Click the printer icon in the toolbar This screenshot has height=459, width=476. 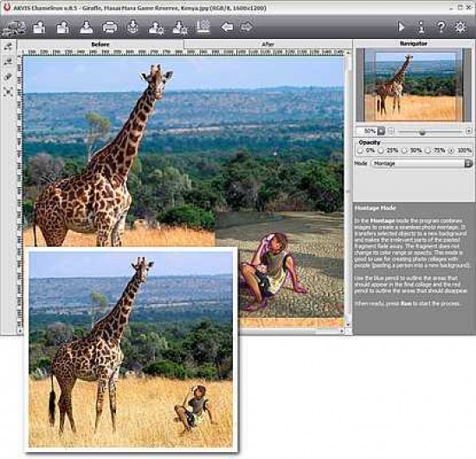tap(110, 27)
